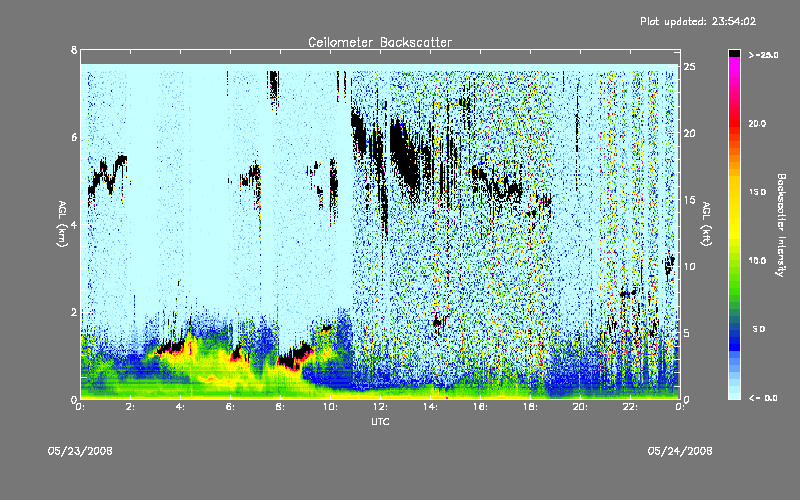Pick the red band of the colorbar

[734, 122]
